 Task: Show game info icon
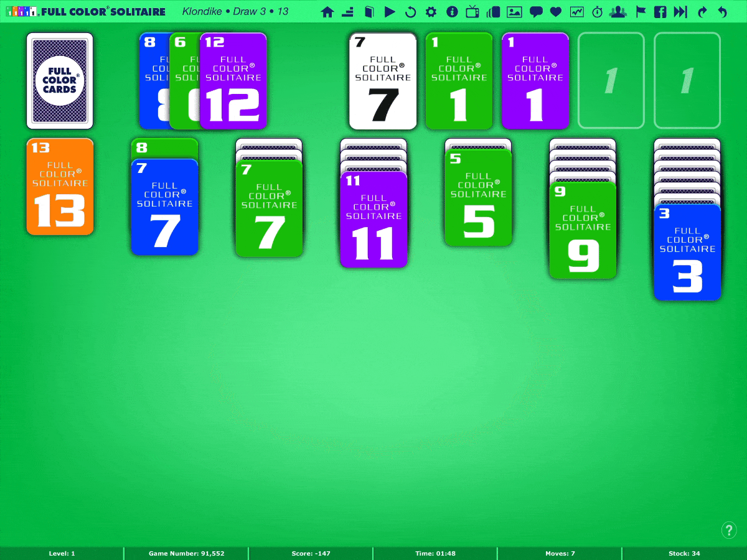452,12
